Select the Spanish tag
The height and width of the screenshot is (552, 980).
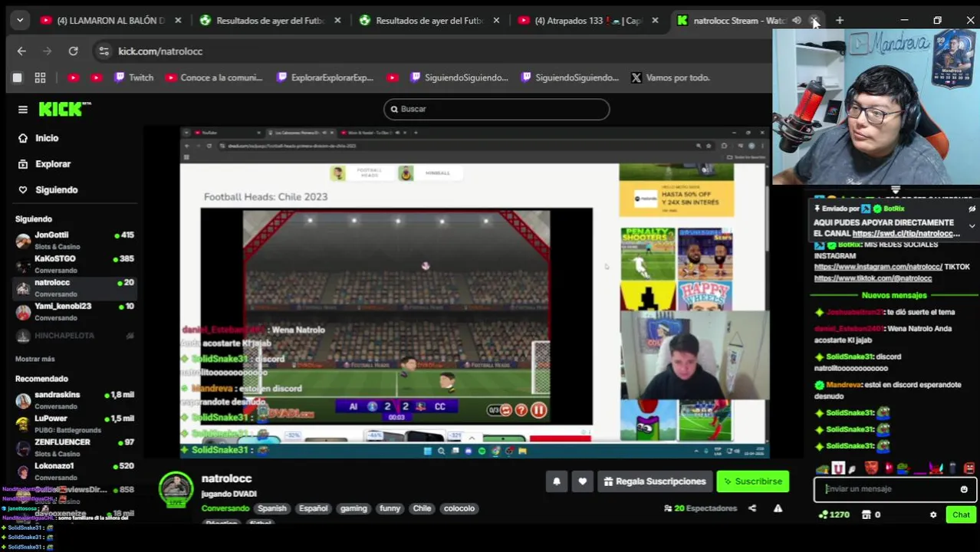tap(271, 508)
